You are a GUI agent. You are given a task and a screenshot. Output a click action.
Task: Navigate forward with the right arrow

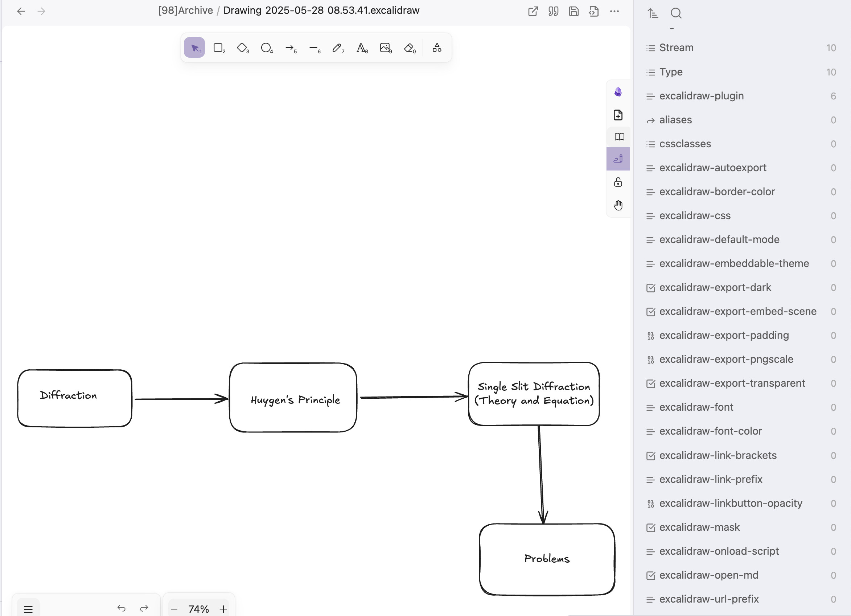pyautogui.click(x=42, y=11)
